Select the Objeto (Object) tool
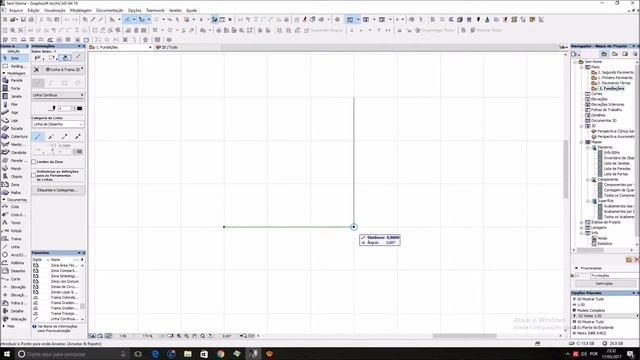This screenshot has width=640, height=360. pyautogui.click(x=14, y=176)
